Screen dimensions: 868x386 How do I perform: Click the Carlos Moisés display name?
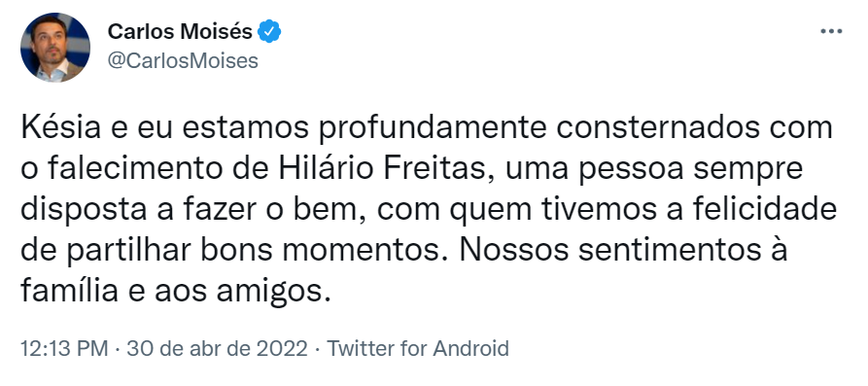click(x=180, y=32)
